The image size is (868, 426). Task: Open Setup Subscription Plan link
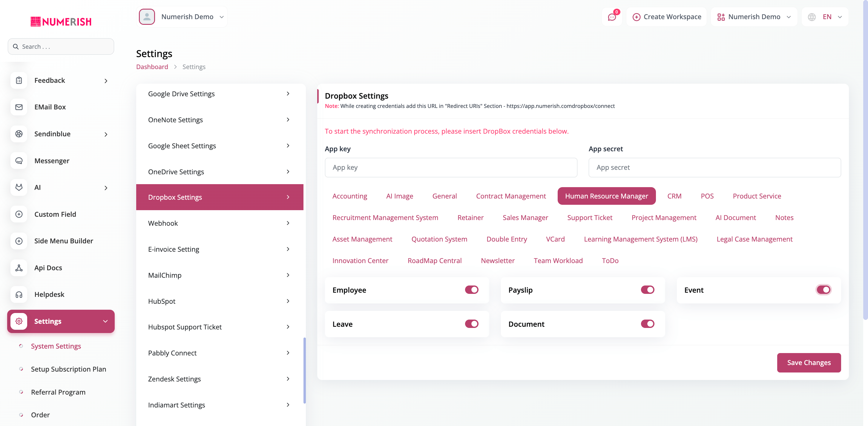(x=68, y=369)
